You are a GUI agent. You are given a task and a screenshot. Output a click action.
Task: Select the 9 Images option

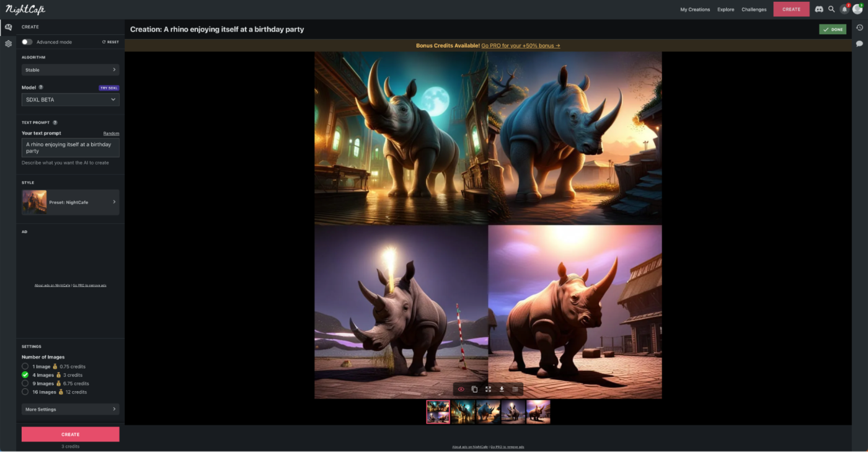click(25, 383)
